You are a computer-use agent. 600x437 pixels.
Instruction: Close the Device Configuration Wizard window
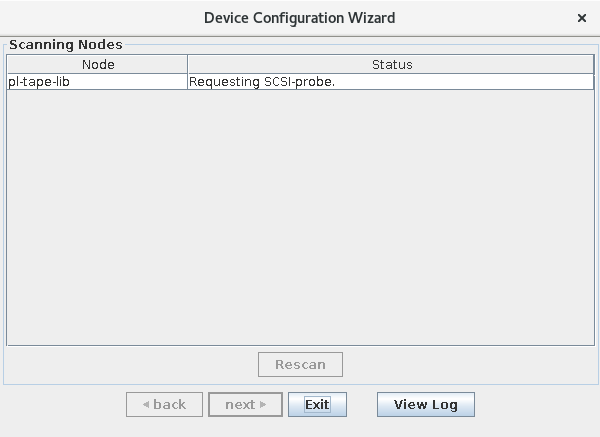(x=582, y=18)
